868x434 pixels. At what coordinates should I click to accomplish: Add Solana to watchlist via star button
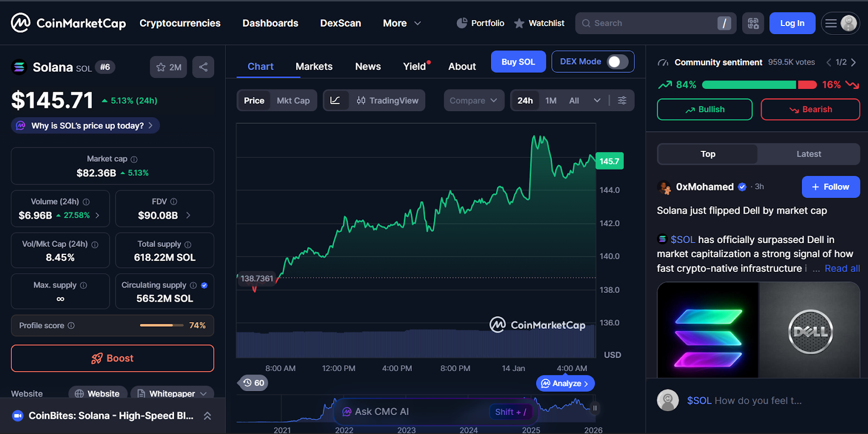(168, 67)
